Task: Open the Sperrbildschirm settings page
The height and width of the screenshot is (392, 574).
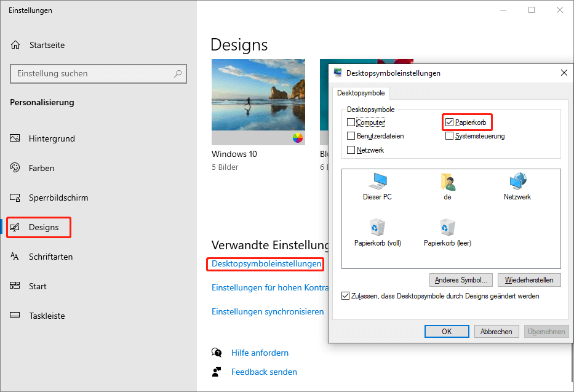Action: [x=58, y=198]
